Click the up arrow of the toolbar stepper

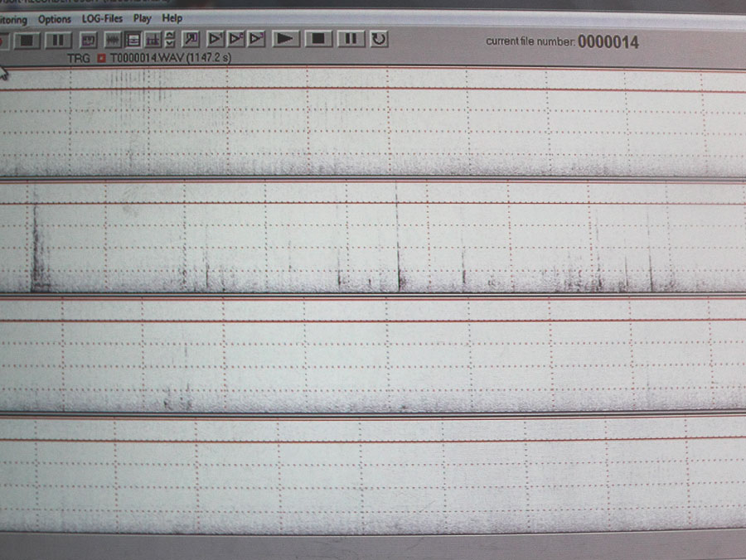pyautogui.click(x=170, y=35)
